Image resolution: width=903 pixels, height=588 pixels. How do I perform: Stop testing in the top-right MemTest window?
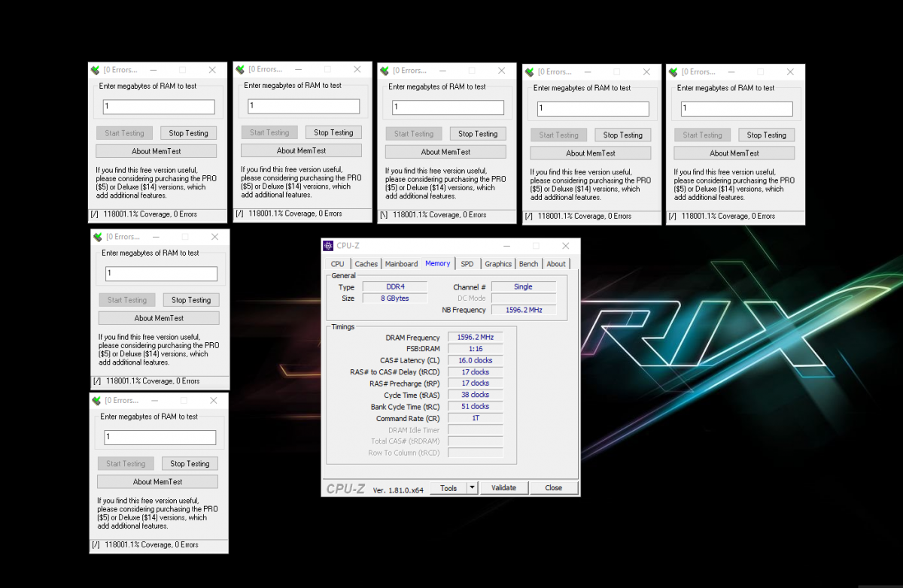[766, 135]
